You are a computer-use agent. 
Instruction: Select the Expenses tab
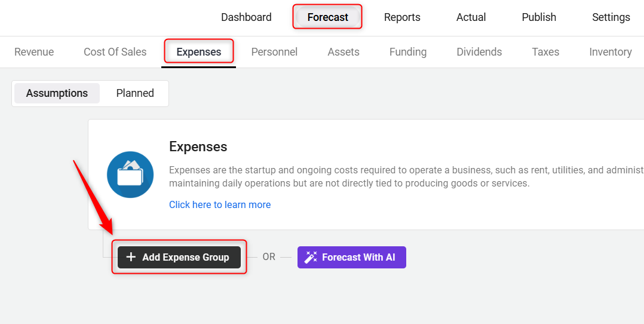199,52
